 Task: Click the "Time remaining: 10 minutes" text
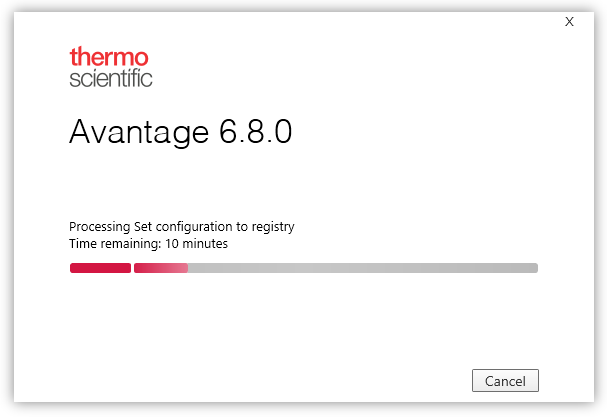[148, 243]
